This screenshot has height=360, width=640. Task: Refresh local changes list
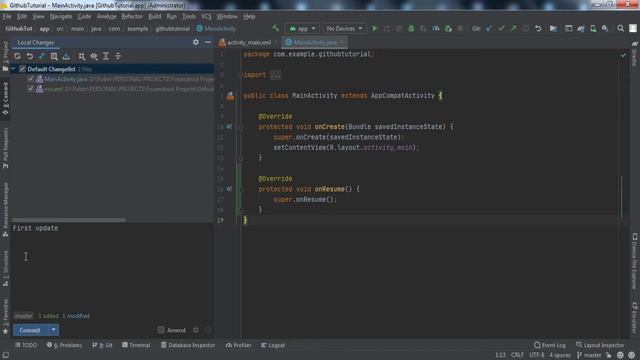(17, 56)
